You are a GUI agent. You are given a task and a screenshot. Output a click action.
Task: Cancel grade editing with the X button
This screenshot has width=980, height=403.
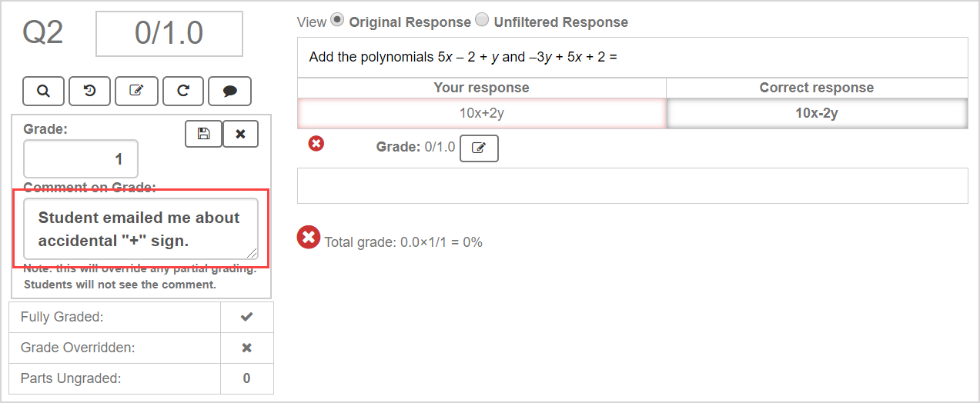tap(240, 134)
